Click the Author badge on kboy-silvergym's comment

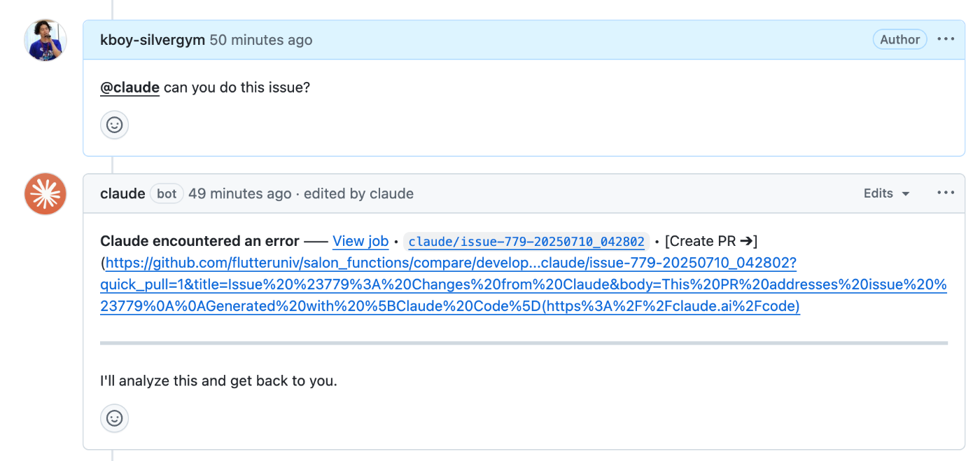point(899,39)
